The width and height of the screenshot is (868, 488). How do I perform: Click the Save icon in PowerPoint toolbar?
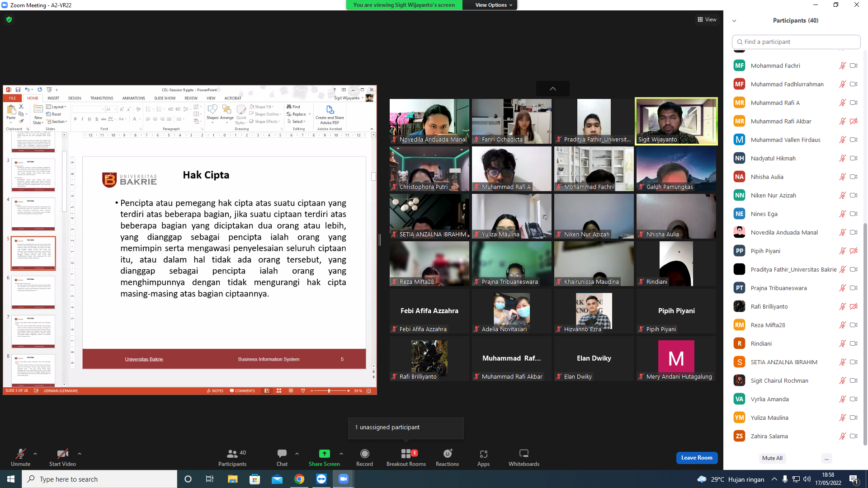18,90
